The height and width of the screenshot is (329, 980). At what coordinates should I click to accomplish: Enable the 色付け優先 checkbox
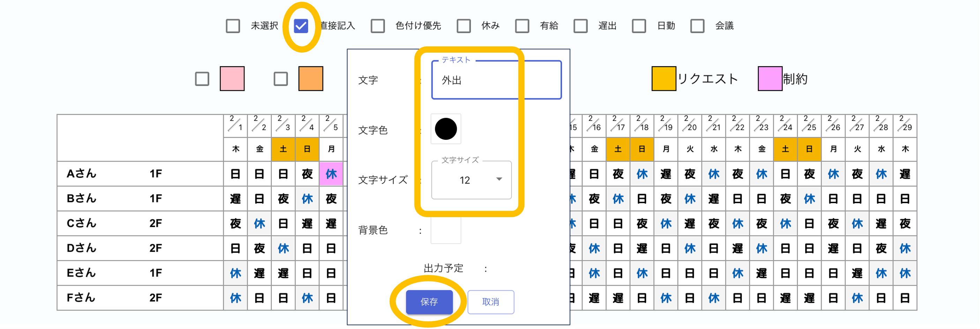[378, 26]
